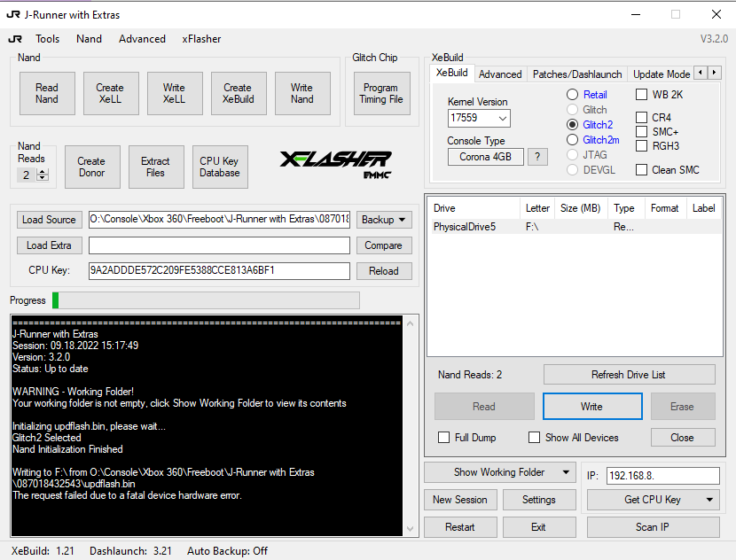736x560 pixels.
Task: Expand the Get CPU Key dropdown arrow
Action: pyautogui.click(x=709, y=500)
